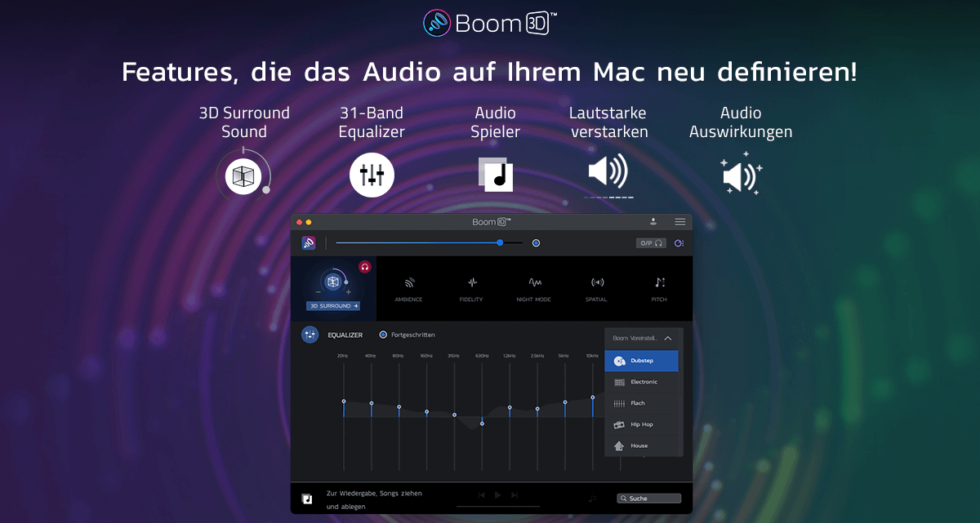Select the Ambience effect

408,288
